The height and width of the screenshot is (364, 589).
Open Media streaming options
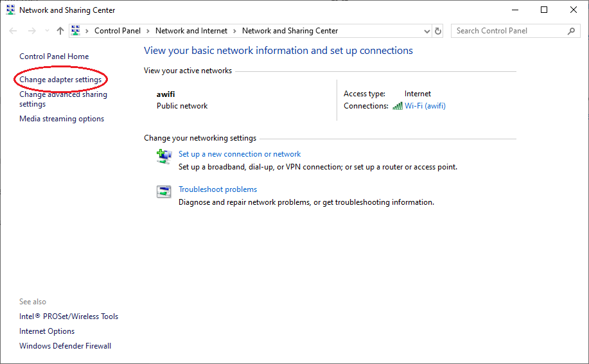[x=62, y=119]
